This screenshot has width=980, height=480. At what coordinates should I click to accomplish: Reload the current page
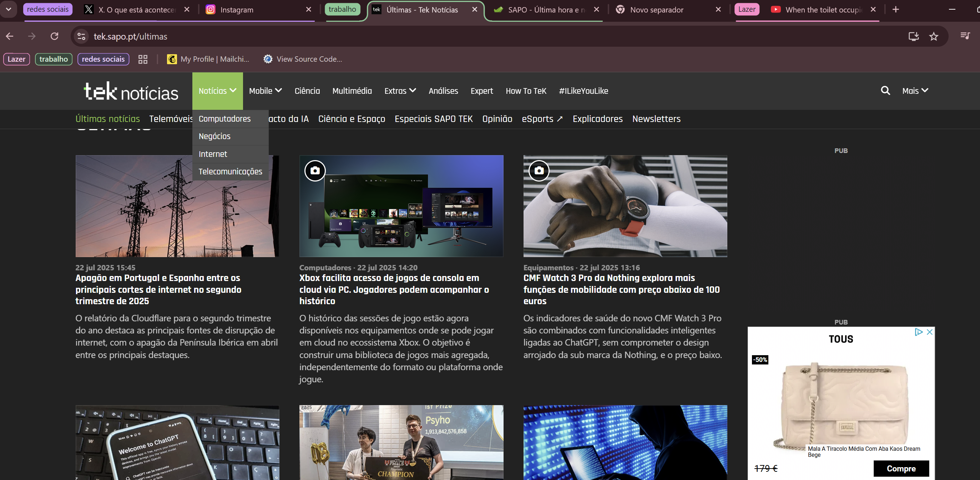(54, 36)
